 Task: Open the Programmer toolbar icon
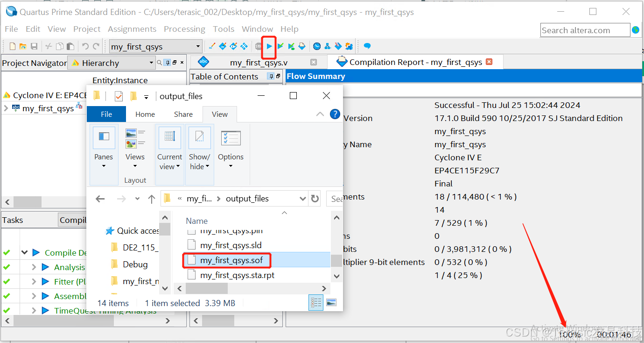point(338,46)
